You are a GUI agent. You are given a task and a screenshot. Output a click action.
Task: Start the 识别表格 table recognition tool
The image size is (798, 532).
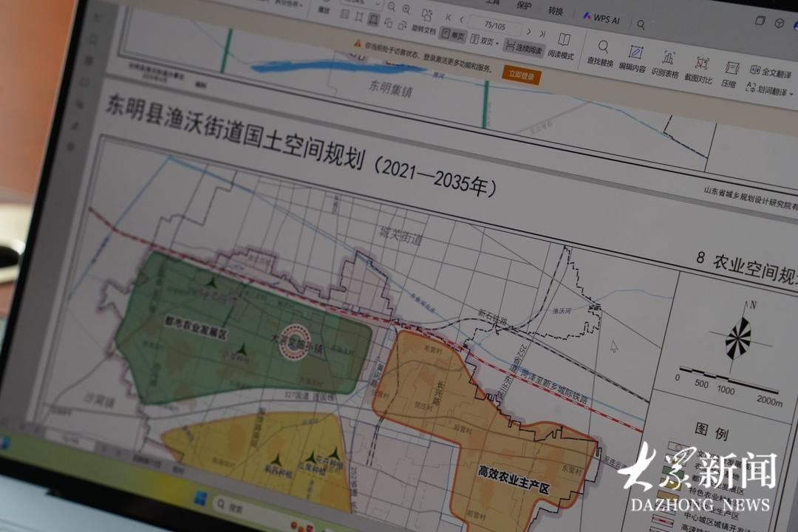(666, 65)
